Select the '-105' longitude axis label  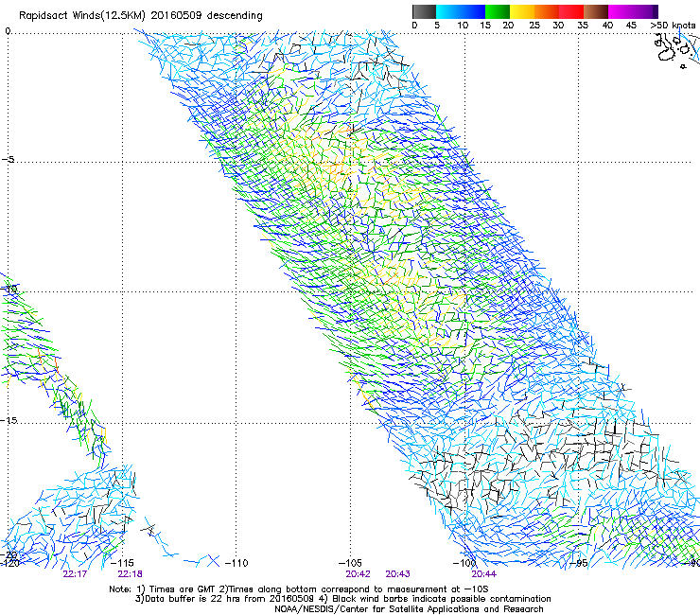click(350, 563)
